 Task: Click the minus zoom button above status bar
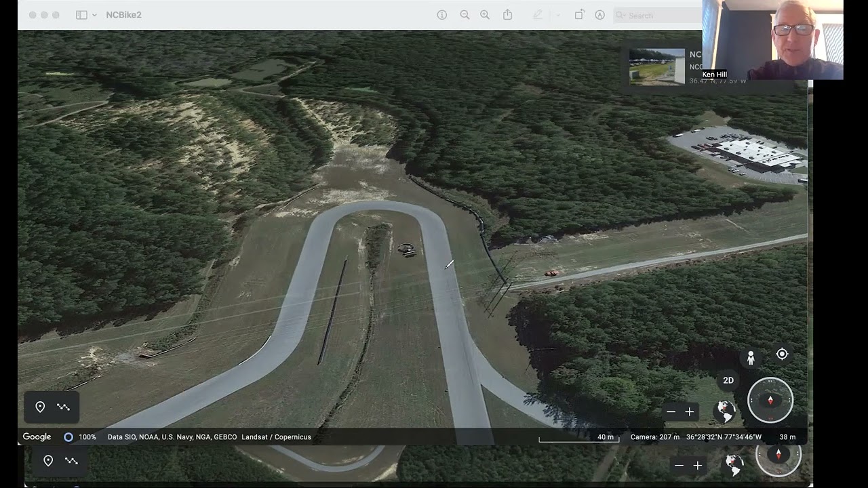click(x=671, y=412)
